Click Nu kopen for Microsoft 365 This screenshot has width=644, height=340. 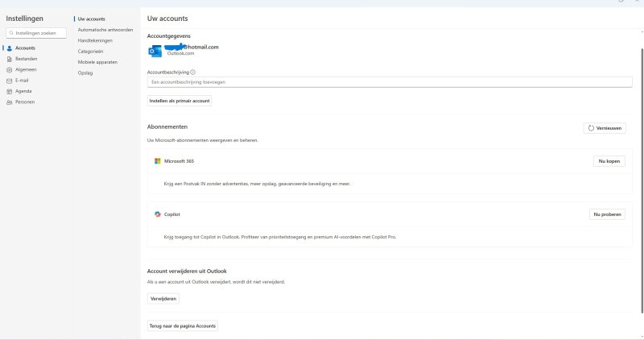[609, 161]
